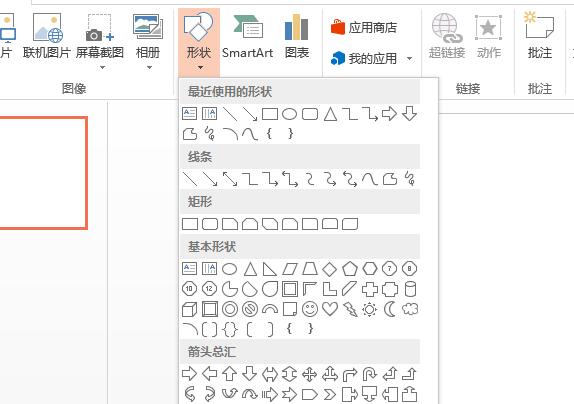This screenshot has width=574, height=404.
Task: Select the down arrow in recently used shapes
Action: 409,114
